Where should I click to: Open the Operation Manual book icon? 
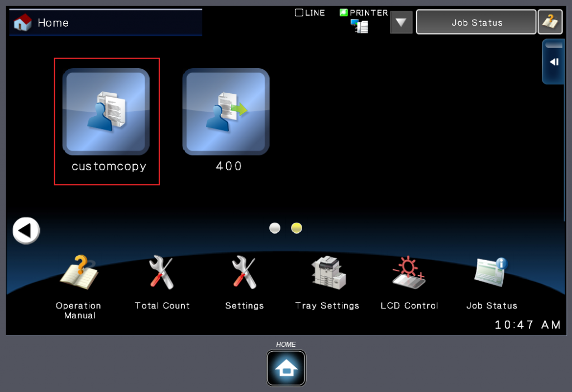(79, 273)
